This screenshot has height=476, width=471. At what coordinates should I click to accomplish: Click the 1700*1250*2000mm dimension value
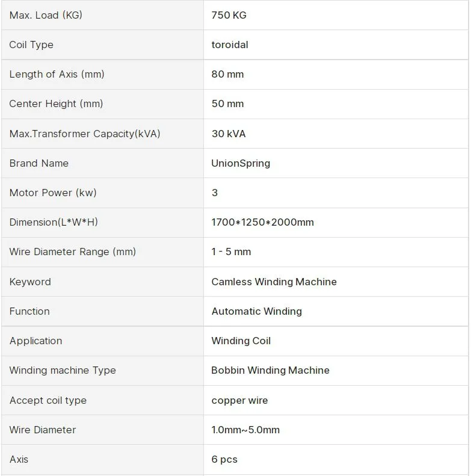[x=262, y=222]
